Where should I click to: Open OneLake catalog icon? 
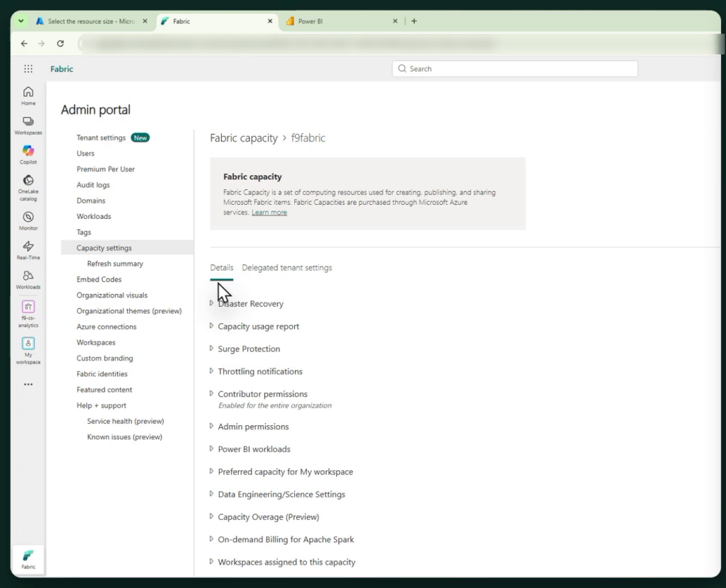(x=28, y=188)
